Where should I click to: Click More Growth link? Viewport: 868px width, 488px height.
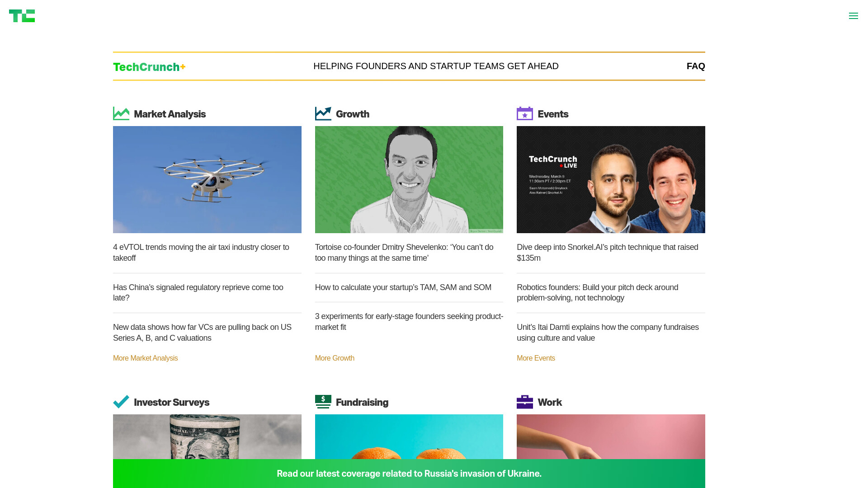coord(335,358)
